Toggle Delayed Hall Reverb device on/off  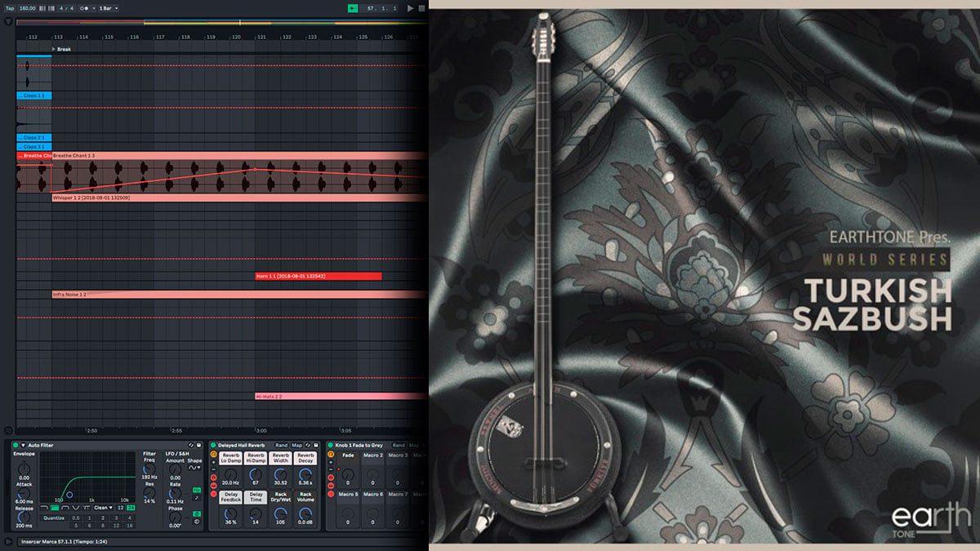213,445
